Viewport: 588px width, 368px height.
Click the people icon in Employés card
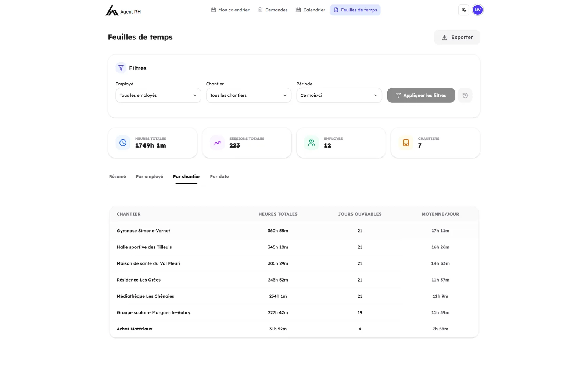[312, 143]
